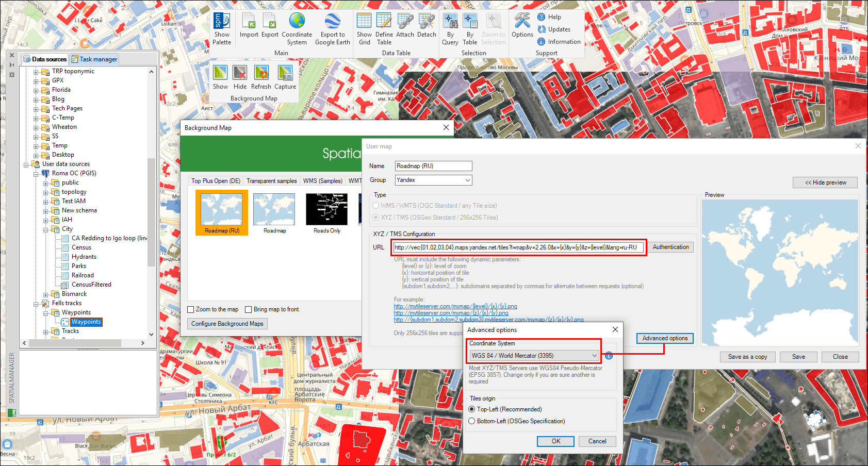This screenshot has height=466, width=868.
Task: Click Information in Support group
Action: (x=559, y=42)
